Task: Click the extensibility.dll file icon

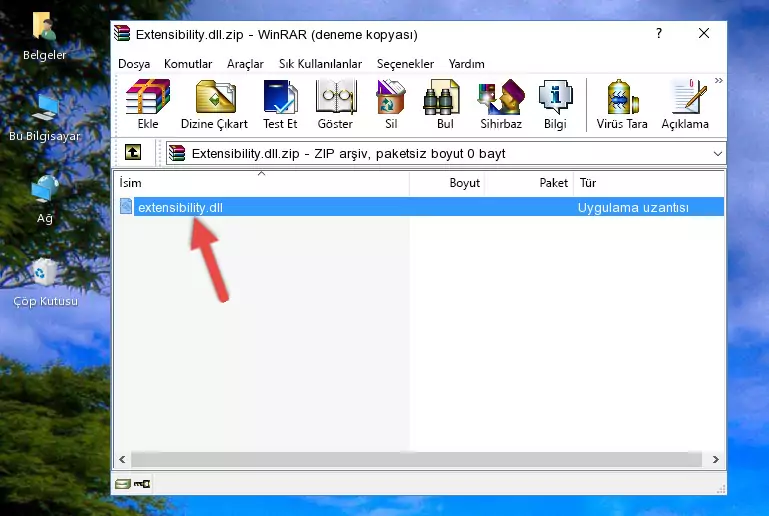Action: (x=126, y=206)
